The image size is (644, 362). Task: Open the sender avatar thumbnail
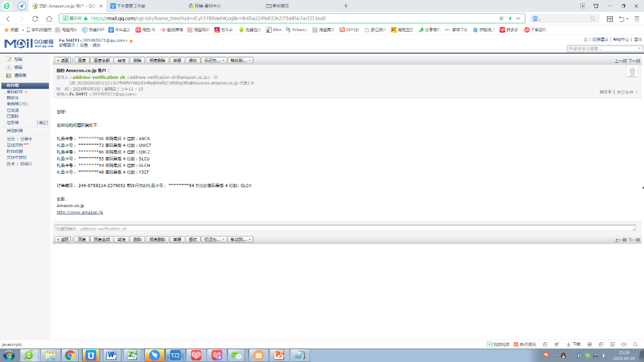(632, 72)
